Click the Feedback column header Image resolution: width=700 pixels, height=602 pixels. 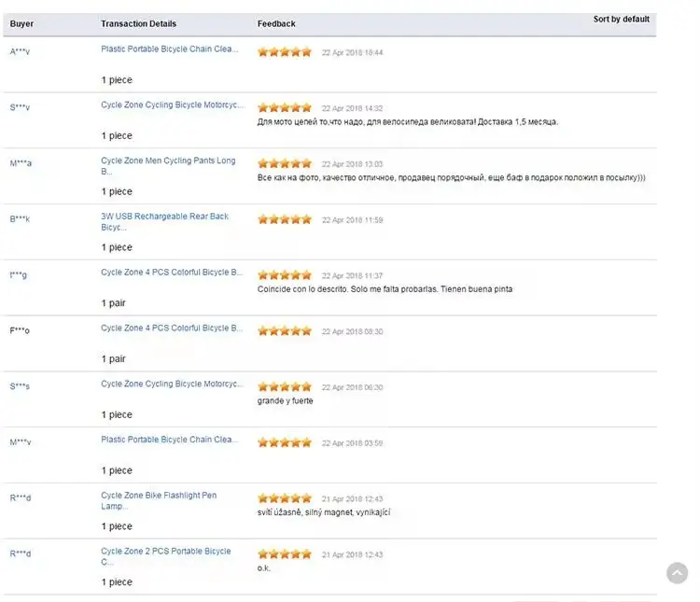276,23
